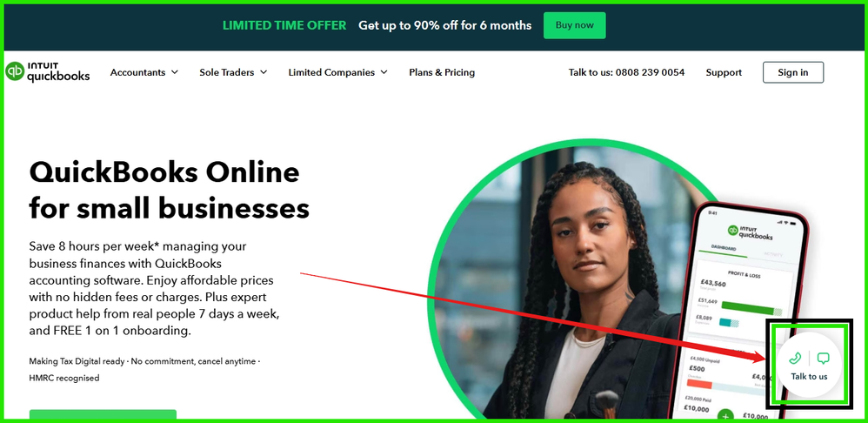The image size is (868, 423).
Task: Click the chat bubble icon in Talk to us widget
Action: (x=823, y=359)
